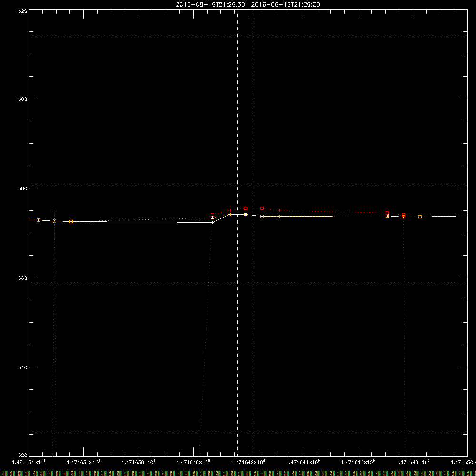Image resolution: width=476 pixels, height=476 pixels.
Task: Click the first 2016-08-19T21:29:30 timestamp in the title
Action: [210, 5]
